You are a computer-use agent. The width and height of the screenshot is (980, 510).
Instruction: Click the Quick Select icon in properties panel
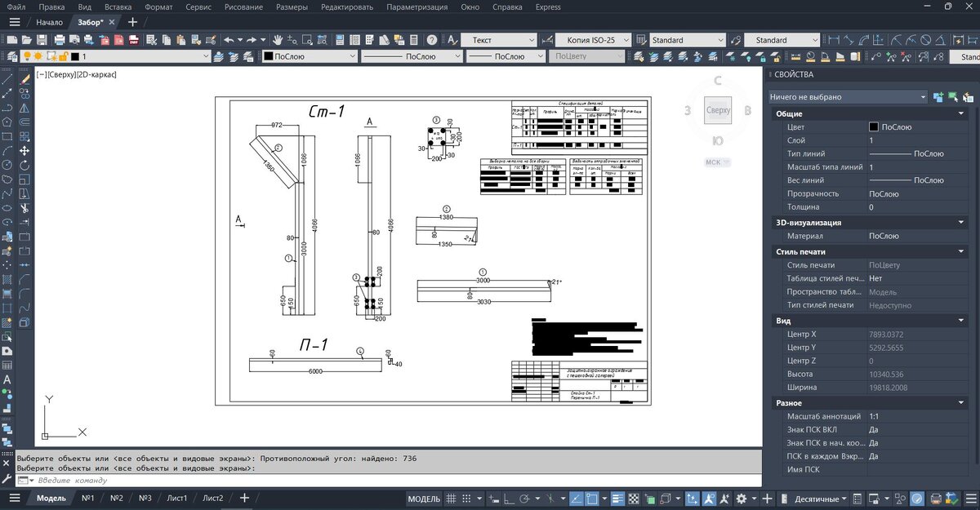(x=968, y=97)
